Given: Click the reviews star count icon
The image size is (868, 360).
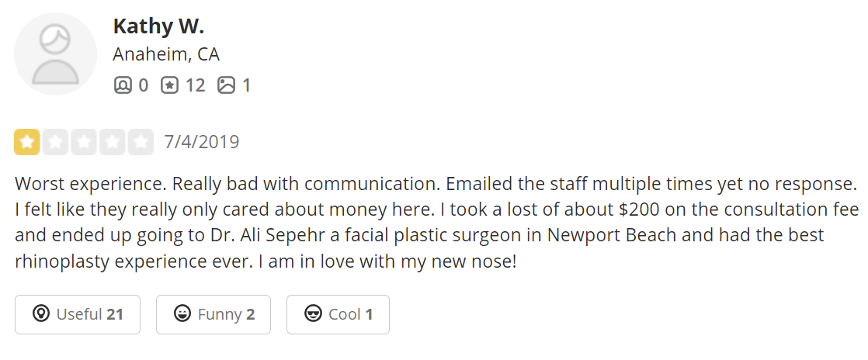Looking at the screenshot, I should tap(169, 85).
